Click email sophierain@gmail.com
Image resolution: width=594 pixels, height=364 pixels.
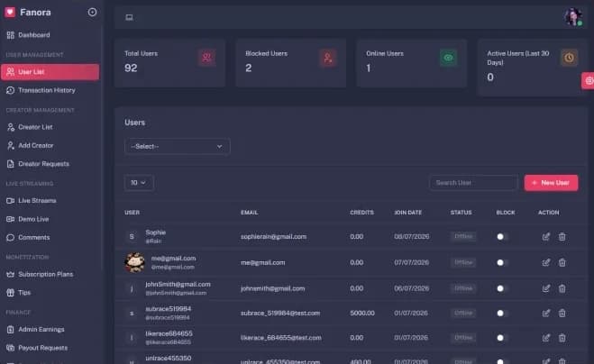273,237
